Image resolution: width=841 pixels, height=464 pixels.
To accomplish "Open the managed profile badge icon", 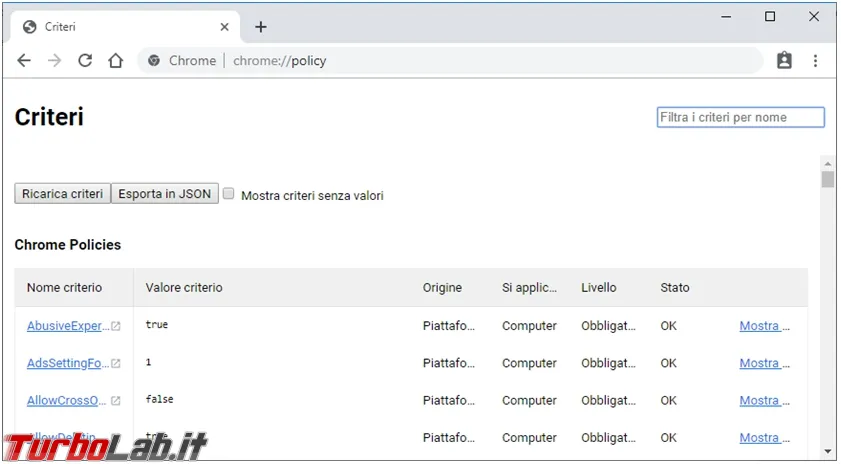I will (784, 60).
